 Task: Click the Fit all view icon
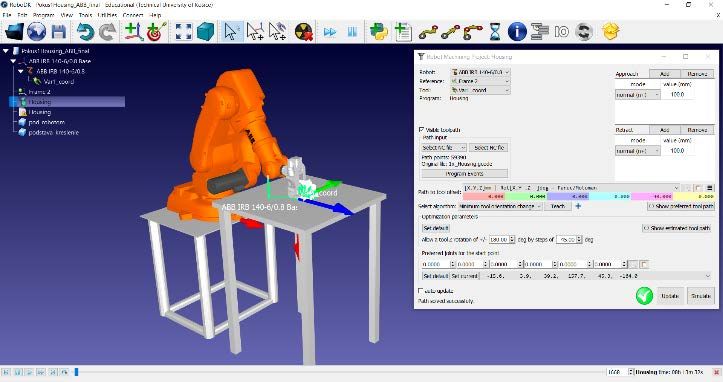[x=183, y=32]
